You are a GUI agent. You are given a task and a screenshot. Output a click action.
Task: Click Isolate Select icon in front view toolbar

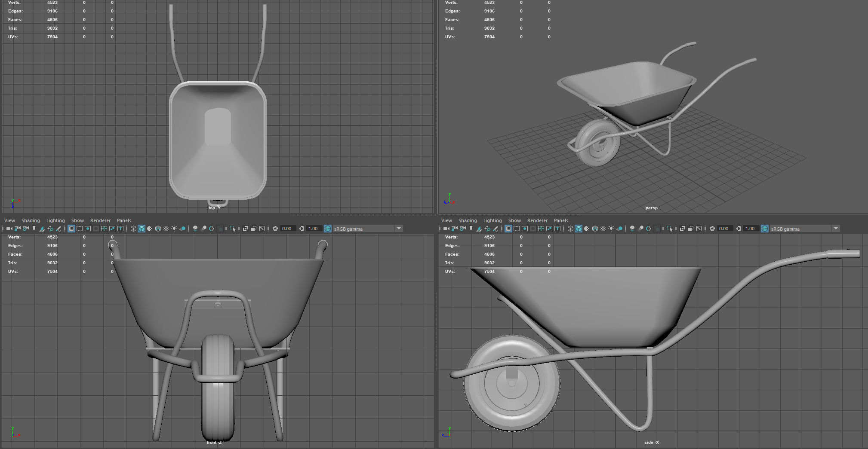click(x=233, y=229)
